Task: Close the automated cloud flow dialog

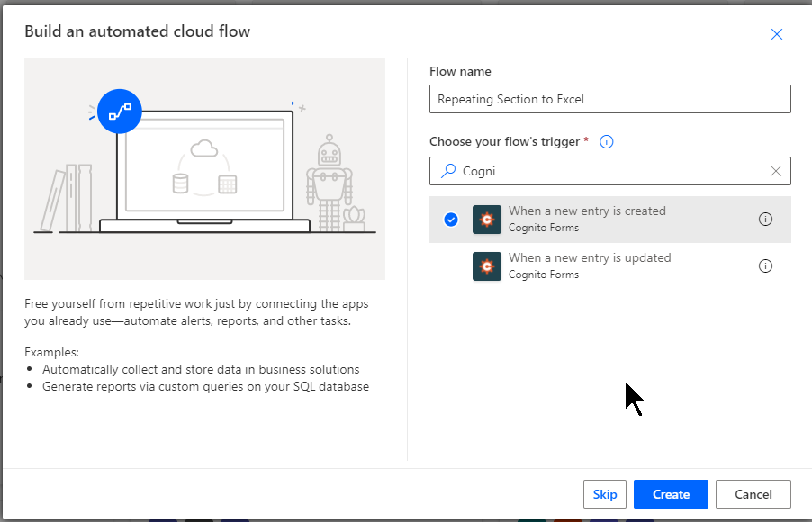Action: click(776, 34)
